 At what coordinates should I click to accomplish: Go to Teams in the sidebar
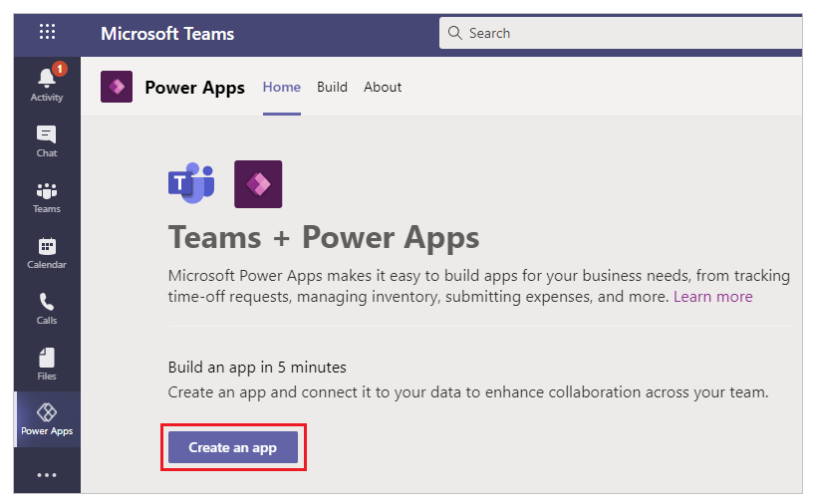coord(47,197)
